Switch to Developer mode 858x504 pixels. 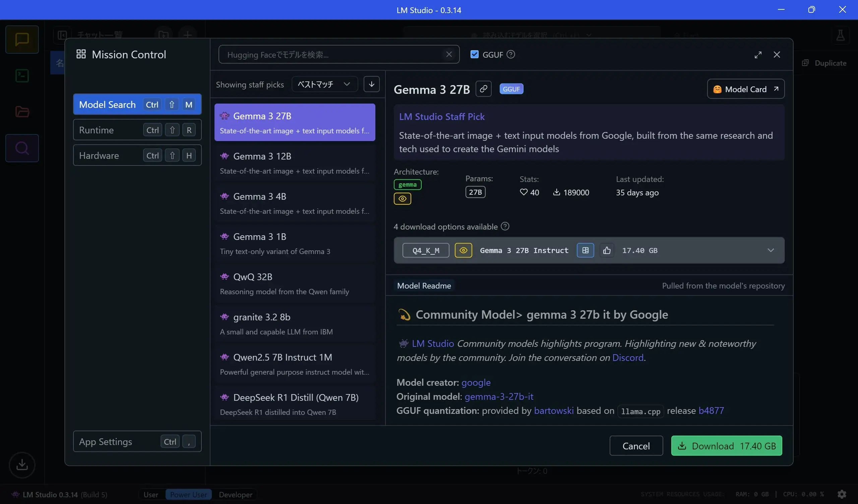click(x=236, y=495)
